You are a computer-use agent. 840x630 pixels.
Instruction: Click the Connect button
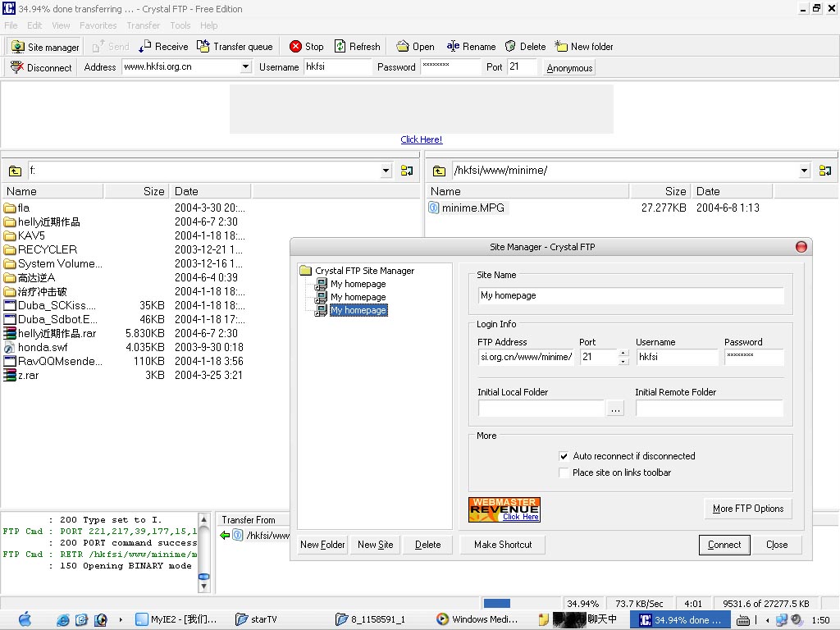(x=724, y=545)
